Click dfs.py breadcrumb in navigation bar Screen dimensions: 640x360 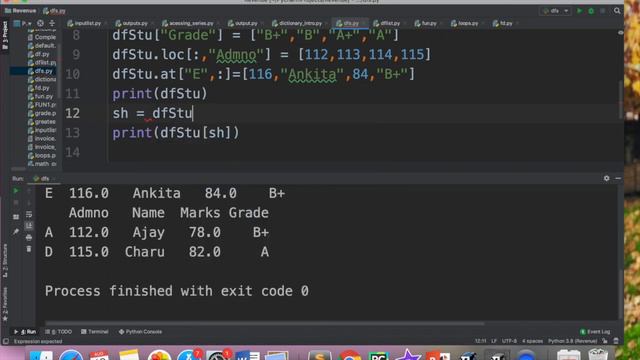(x=54, y=11)
